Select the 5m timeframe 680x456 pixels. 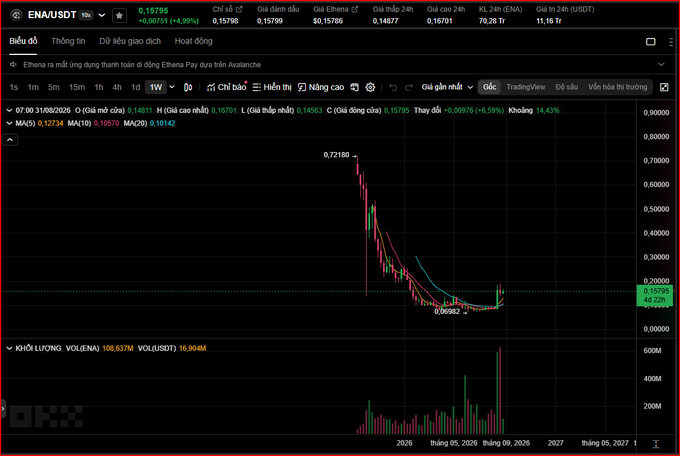(54, 87)
